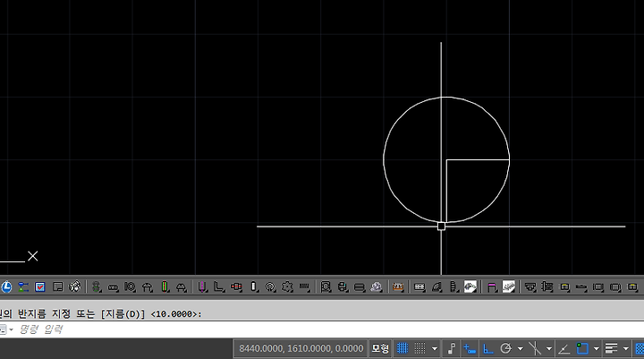Select the gear tool icon
644x359 pixels.
(x=287, y=286)
